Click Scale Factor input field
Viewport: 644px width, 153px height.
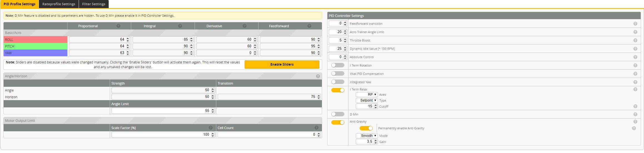(x=163, y=135)
